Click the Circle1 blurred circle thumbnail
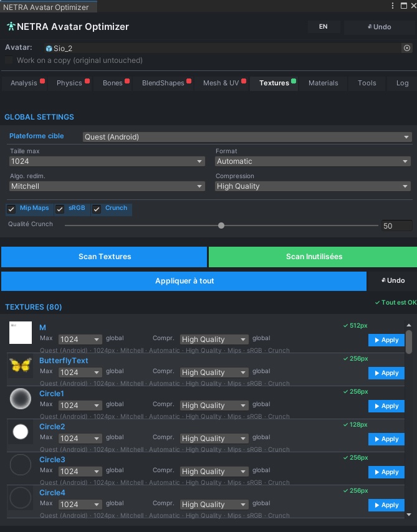The height and width of the screenshot is (532, 417). [21, 398]
